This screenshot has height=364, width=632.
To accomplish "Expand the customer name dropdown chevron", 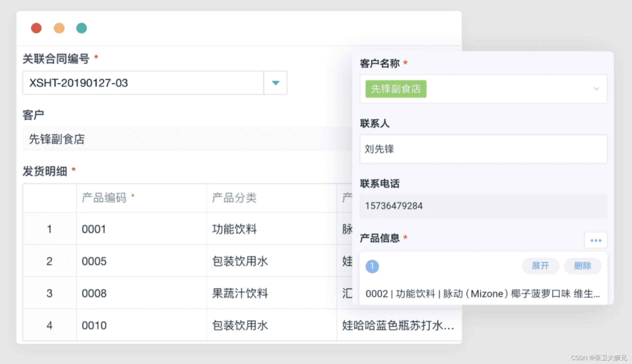I will 596,89.
